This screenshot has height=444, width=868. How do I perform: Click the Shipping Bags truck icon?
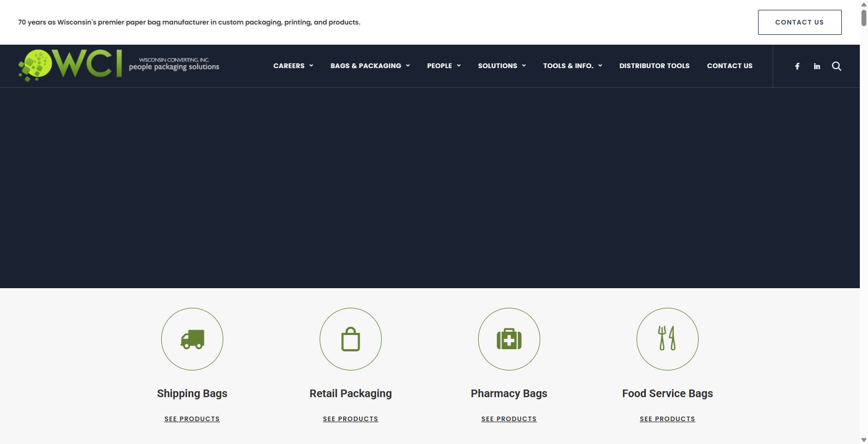click(x=192, y=339)
